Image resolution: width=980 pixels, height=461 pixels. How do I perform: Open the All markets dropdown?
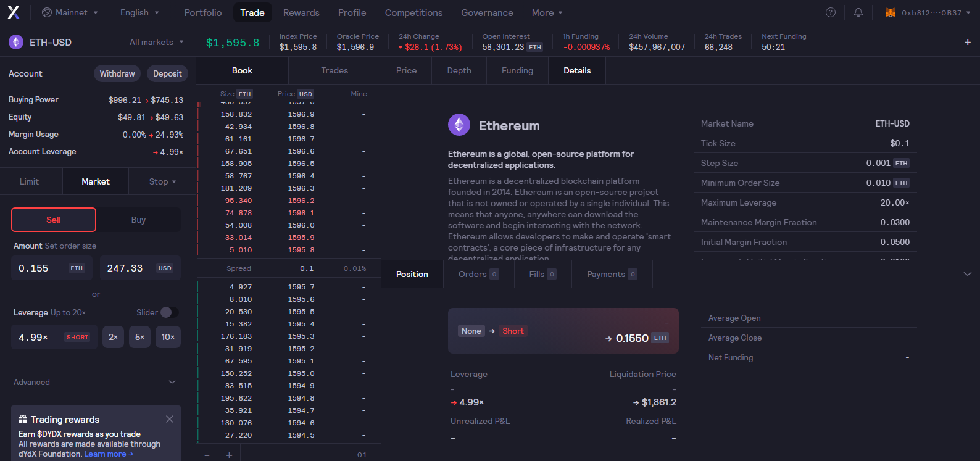[157, 42]
